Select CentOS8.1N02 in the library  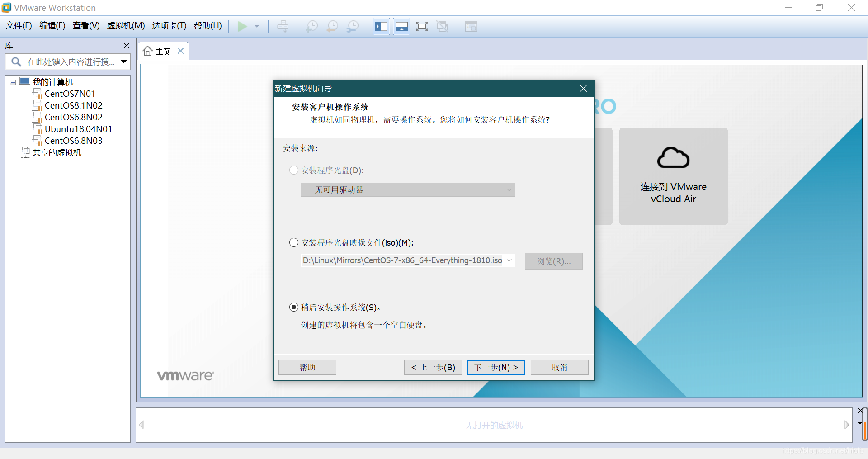click(x=73, y=105)
